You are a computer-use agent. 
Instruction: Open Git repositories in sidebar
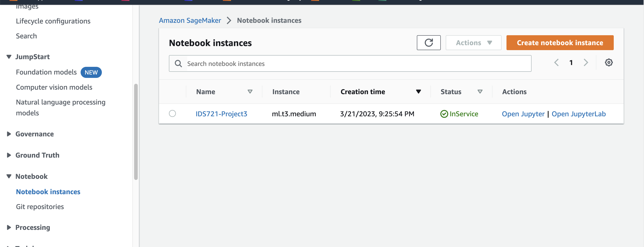pos(40,207)
